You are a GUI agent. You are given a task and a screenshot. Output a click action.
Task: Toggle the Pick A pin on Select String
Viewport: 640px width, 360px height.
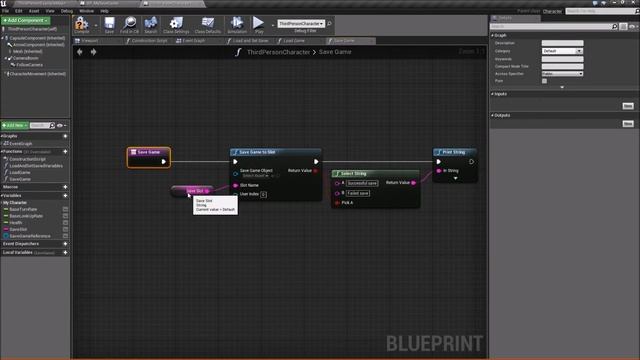pos(337,203)
